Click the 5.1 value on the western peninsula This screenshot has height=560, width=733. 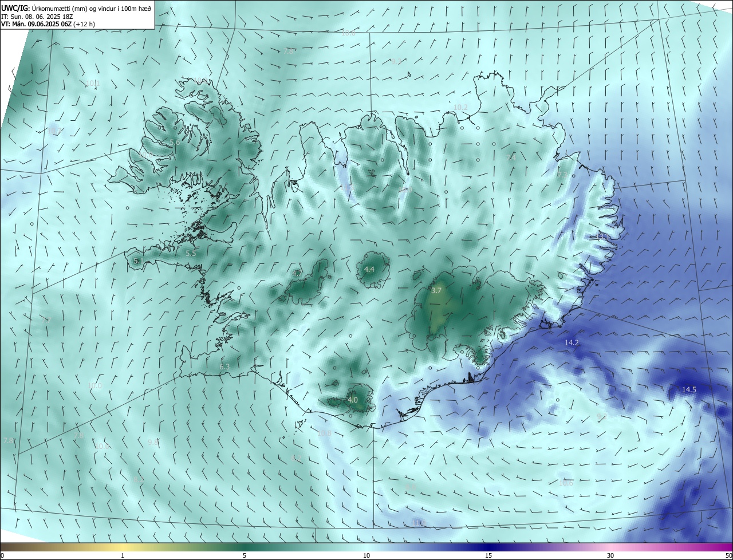click(x=138, y=261)
